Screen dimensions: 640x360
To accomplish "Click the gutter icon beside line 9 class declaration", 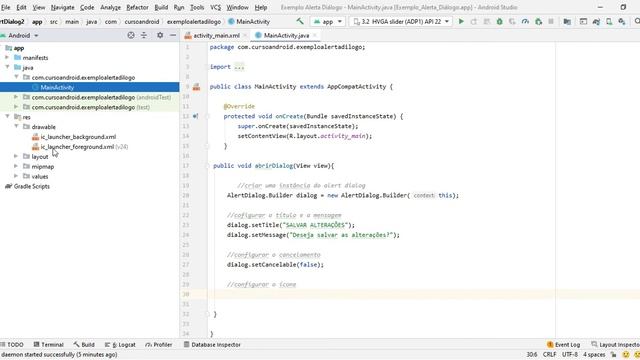I will tap(196, 87).
